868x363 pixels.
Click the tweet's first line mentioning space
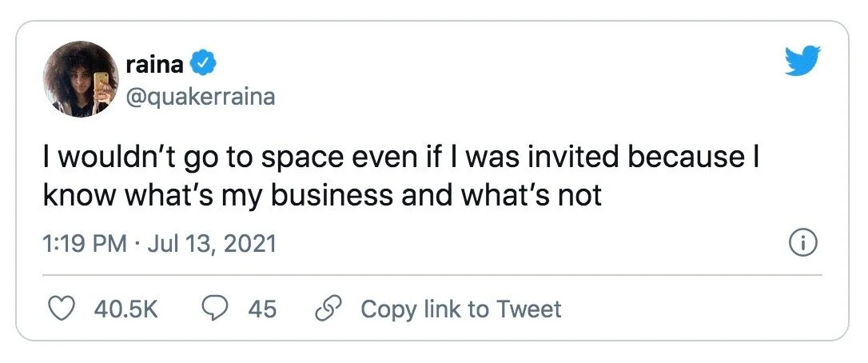coord(399,158)
